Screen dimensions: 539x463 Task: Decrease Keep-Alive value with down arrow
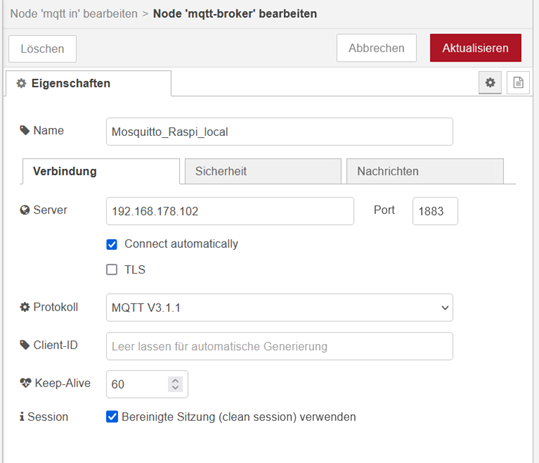tap(175, 387)
